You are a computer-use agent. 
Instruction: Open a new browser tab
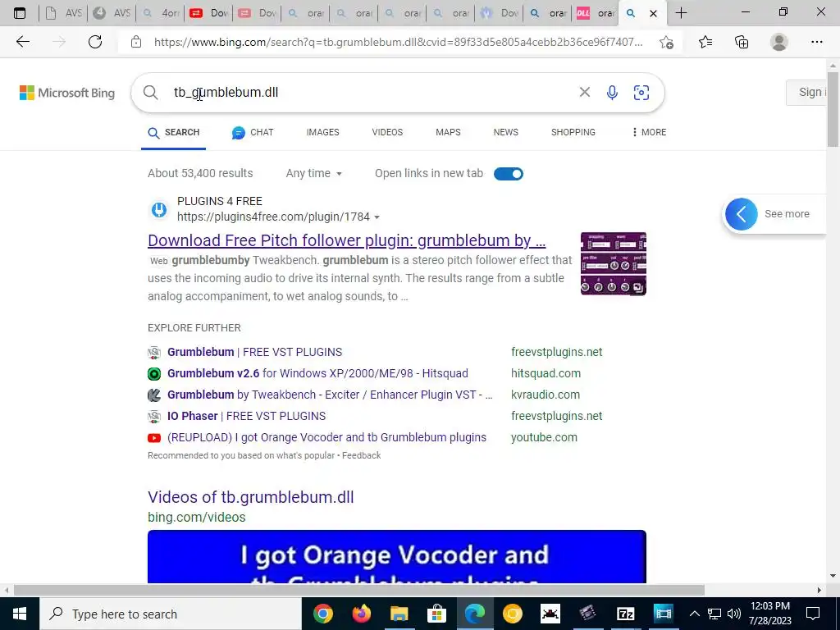coord(681,13)
